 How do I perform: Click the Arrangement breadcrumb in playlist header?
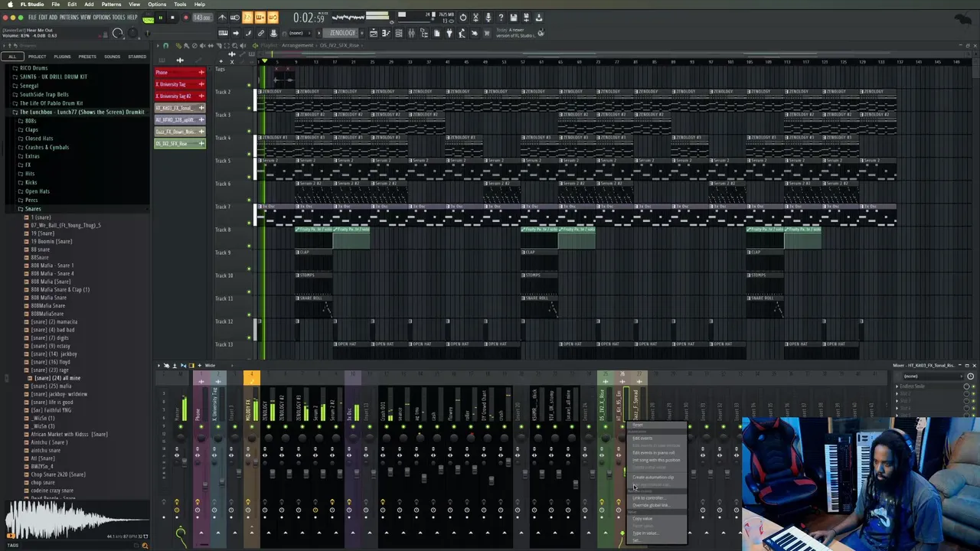[297, 45]
